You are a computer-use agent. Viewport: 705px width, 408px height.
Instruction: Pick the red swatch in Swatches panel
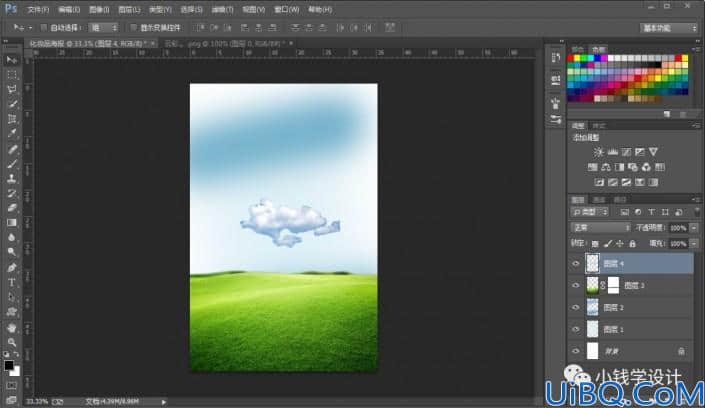click(571, 58)
